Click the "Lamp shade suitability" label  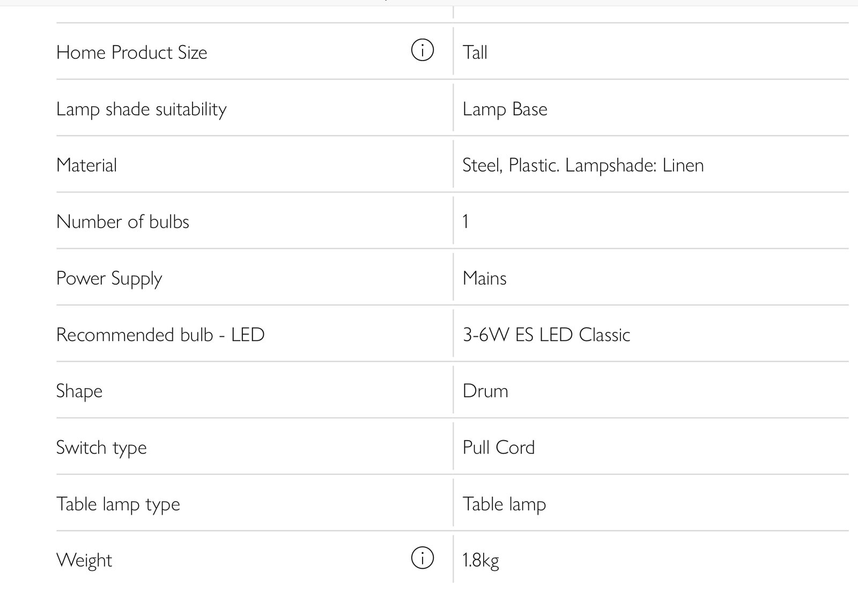point(141,109)
